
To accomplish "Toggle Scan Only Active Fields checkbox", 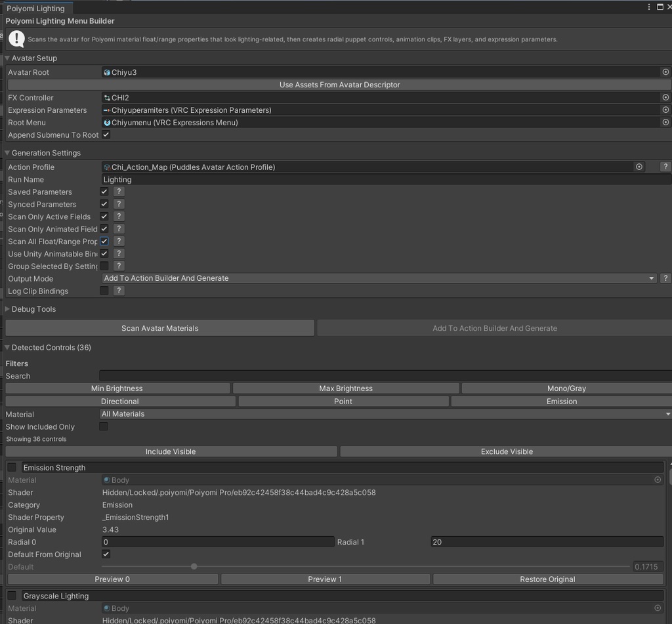I will [x=104, y=217].
